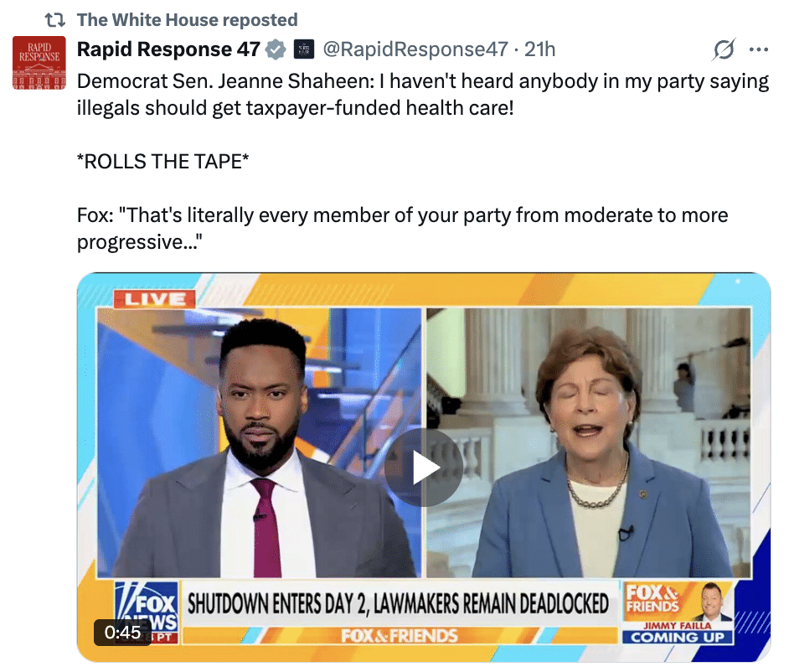This screenshot has height=672, width=789.
Task: Open the Rapid Response avatar image
Action: point(39,63)
